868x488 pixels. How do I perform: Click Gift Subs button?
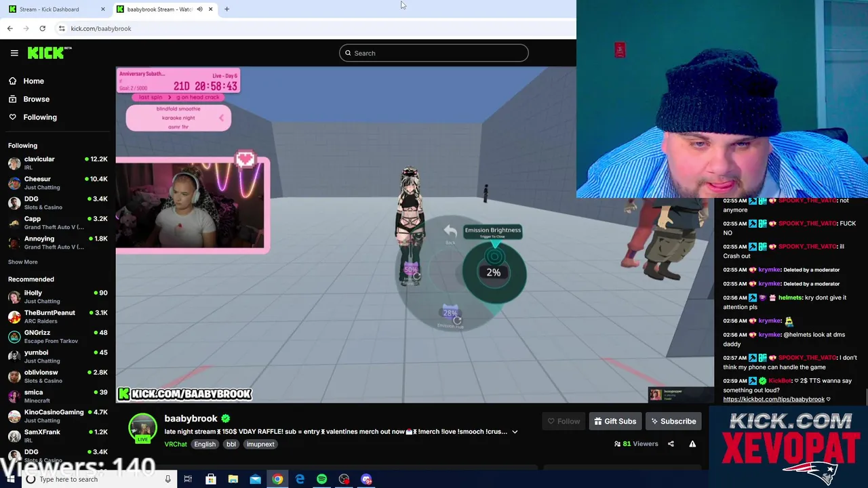click(x=615, y=422)
